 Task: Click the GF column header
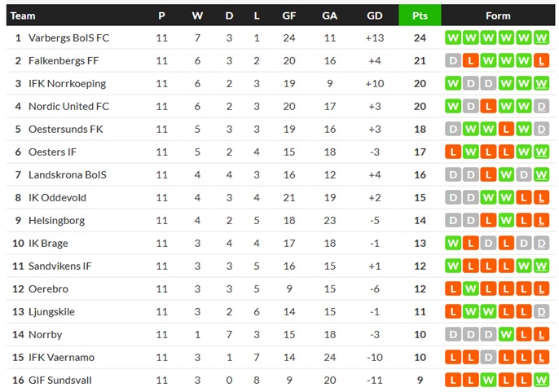(288, 15)
